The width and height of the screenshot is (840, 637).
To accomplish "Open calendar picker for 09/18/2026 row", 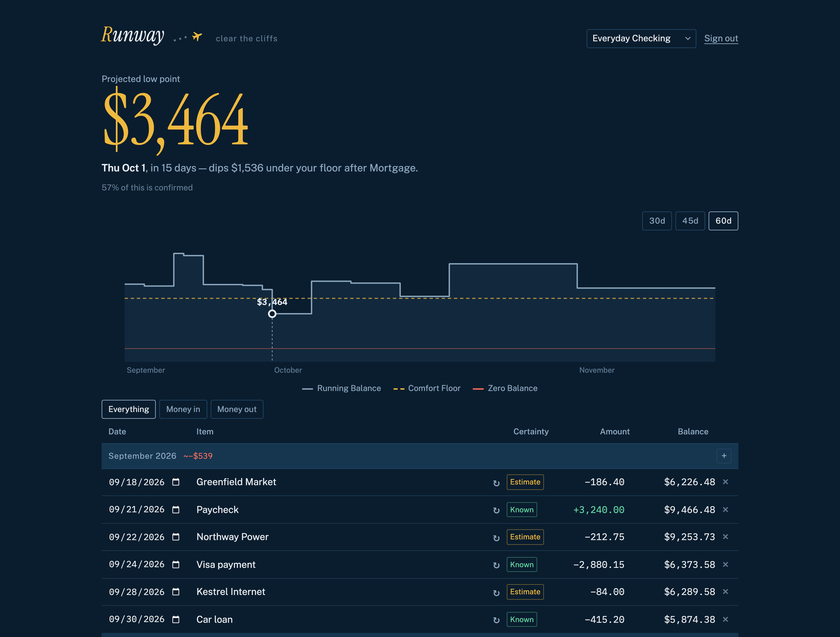I will pyautogui.click(x=176, y=482).
